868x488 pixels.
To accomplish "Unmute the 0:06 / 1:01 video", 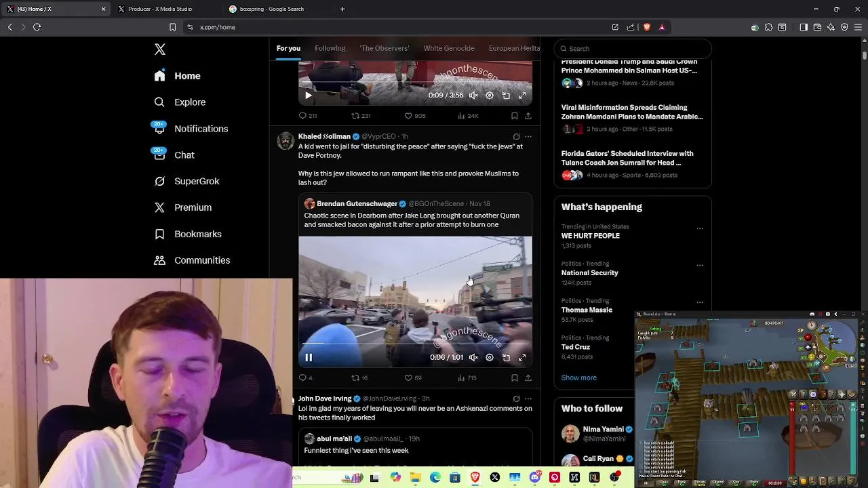I will coord(473,358).
